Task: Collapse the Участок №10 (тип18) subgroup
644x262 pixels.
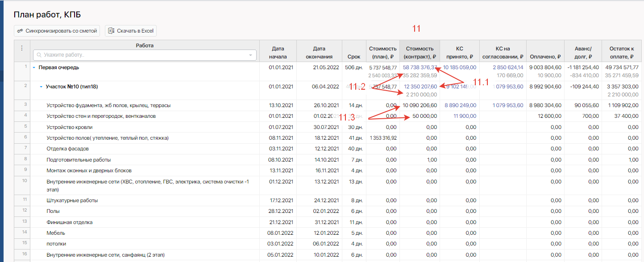Action: tap(41, 87)
